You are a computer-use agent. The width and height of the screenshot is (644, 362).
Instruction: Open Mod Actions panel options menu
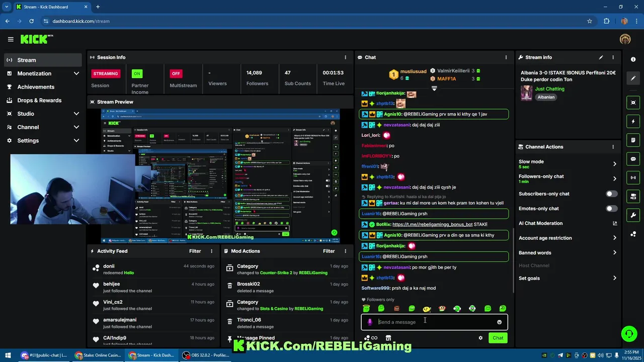click(345, 251)
